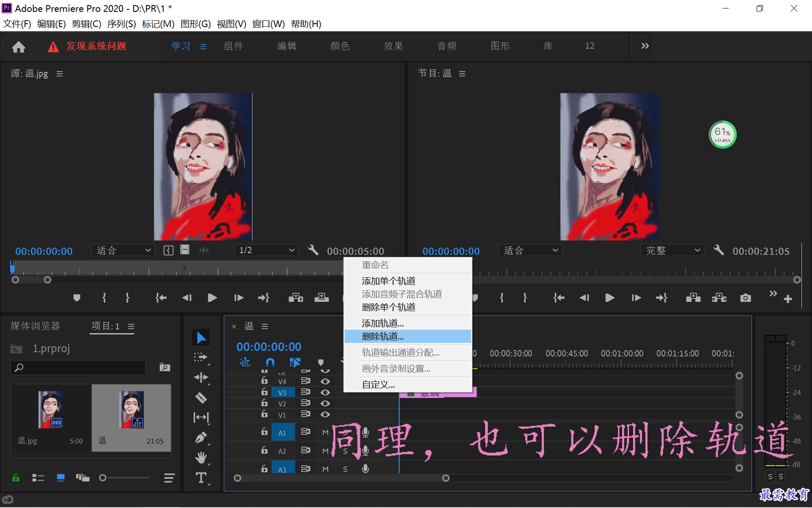
Task: Open project panel menu 项目: 1
Action: (x=131, y=326)
